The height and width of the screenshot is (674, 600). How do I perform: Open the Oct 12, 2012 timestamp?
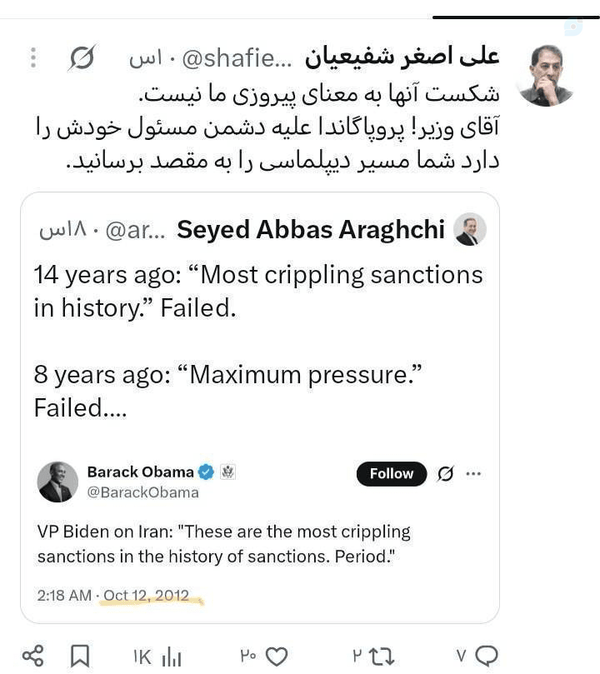(146, 595)
